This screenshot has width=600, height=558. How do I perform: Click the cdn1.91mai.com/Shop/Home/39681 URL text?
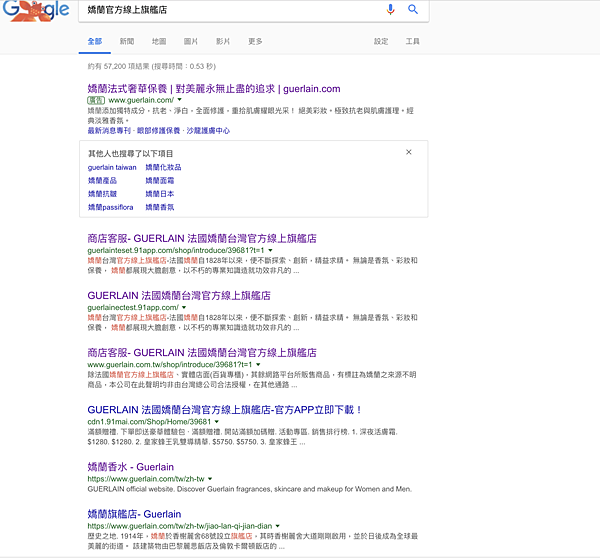point(149,422)
